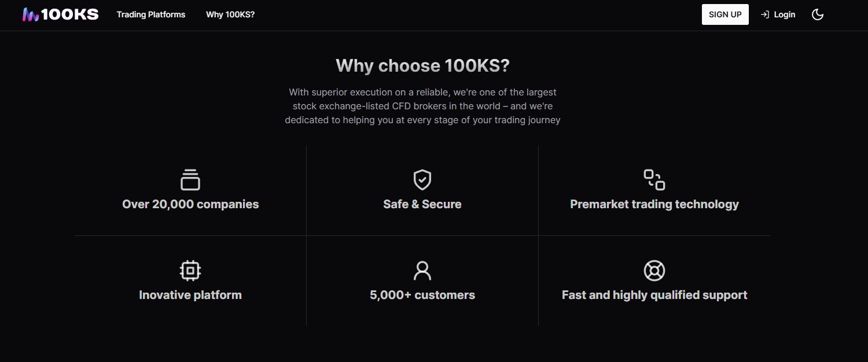This screenshot has height=362, width=868.
Task: Click Premarket trading technology text
Action: [x=654, y=204]
